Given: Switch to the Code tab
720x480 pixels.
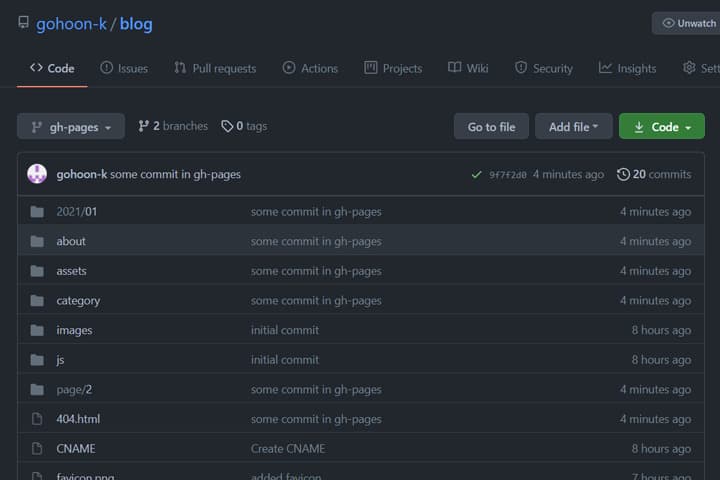Looking at the screenshot, I should 52,68.
